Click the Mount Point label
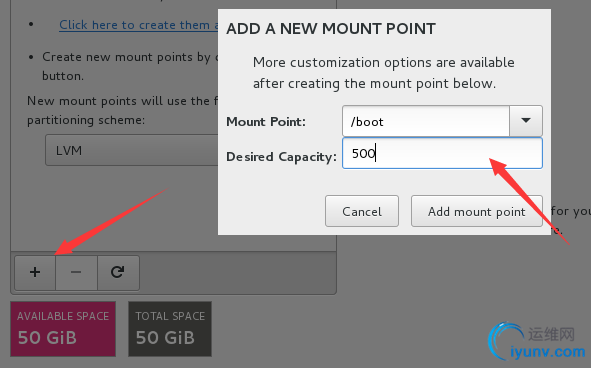Viewport: 591px width, 368px height. [266, 122]
